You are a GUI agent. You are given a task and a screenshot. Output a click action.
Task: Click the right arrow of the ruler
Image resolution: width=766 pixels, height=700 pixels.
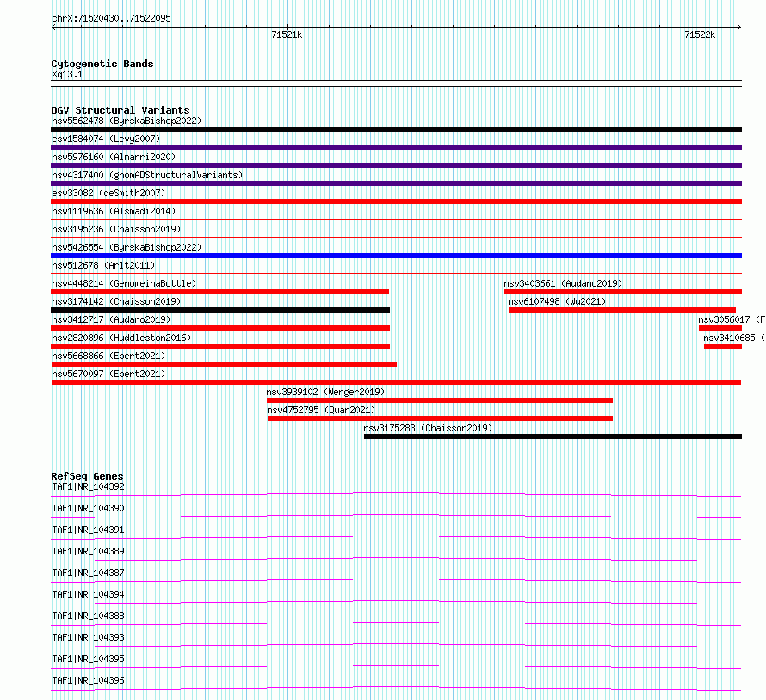[x=739, y=27]
